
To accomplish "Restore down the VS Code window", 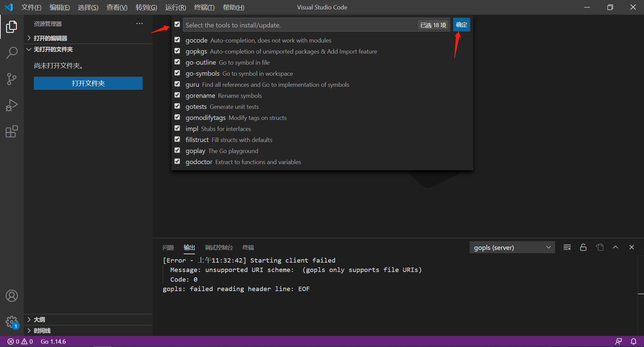I will [x=610, y=7].
